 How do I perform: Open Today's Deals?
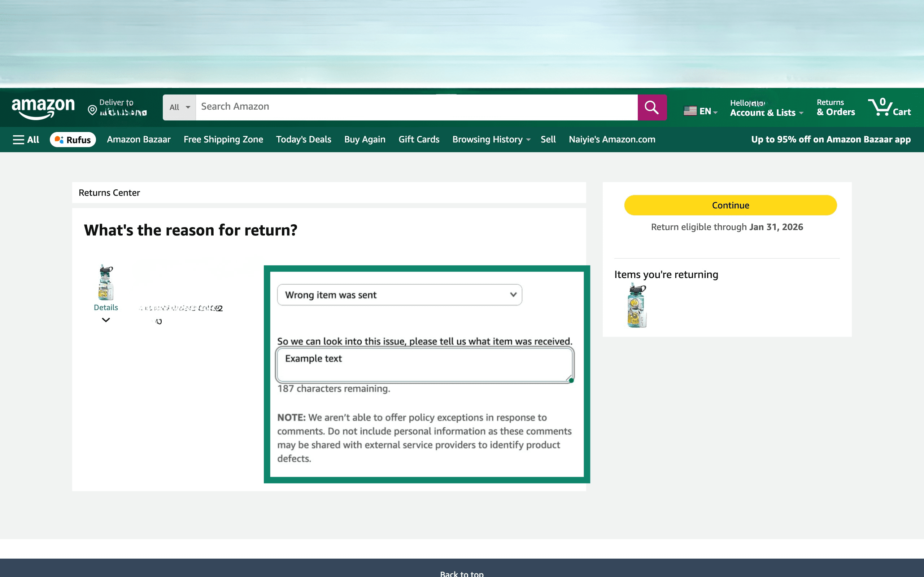[303, 139]
